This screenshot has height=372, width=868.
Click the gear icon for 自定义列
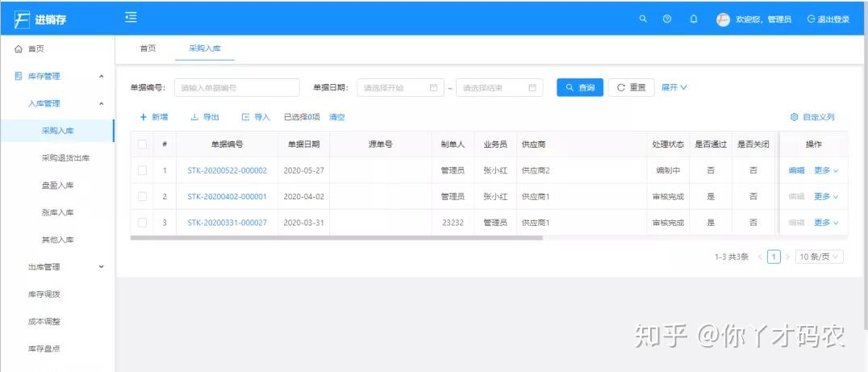[x=794, y=117]
